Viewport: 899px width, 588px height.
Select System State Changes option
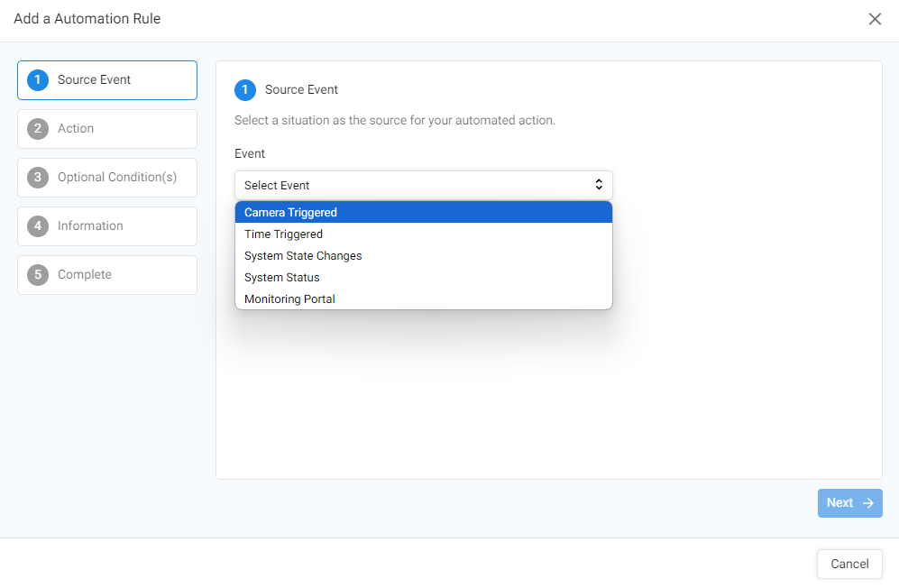pyautogui.click(x=423, y=256)
